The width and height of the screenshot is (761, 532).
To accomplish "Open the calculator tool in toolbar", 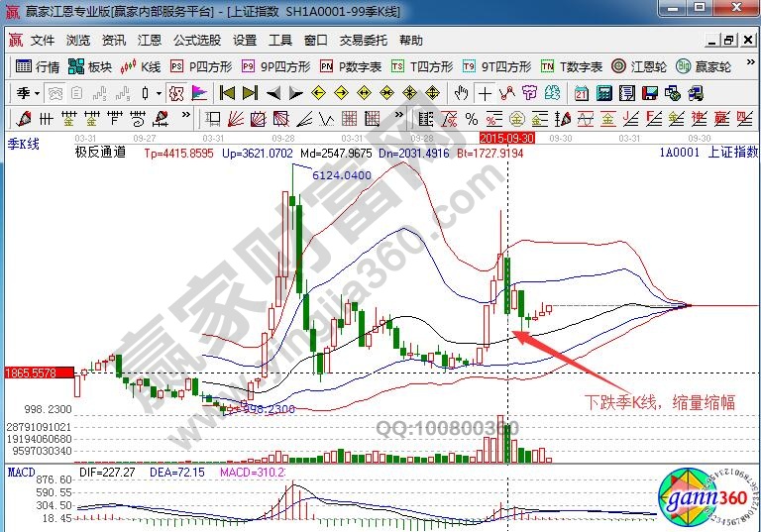I will tap(602, 93).
